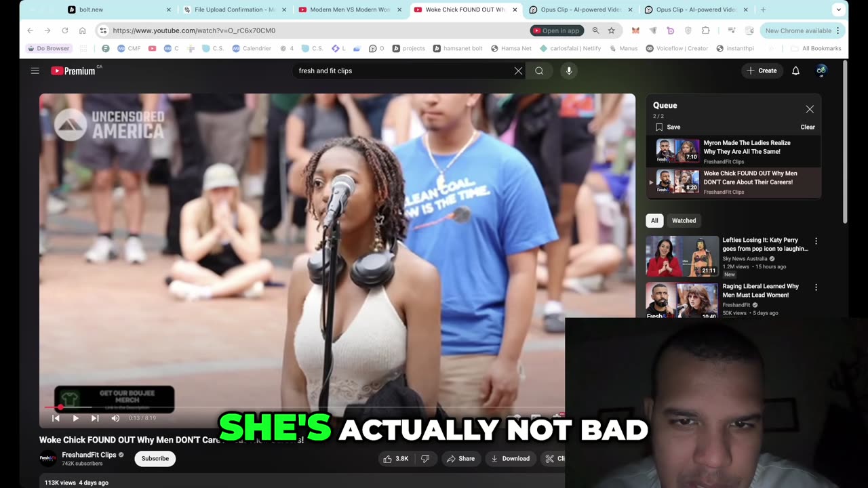
Task: Play the video
Action: (75, 418)
